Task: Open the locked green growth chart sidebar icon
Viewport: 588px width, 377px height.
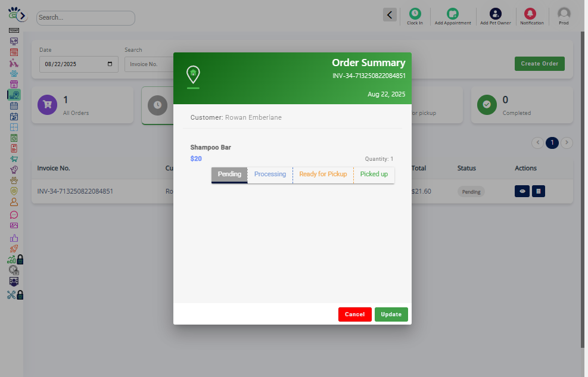Action: coord(15,259)
